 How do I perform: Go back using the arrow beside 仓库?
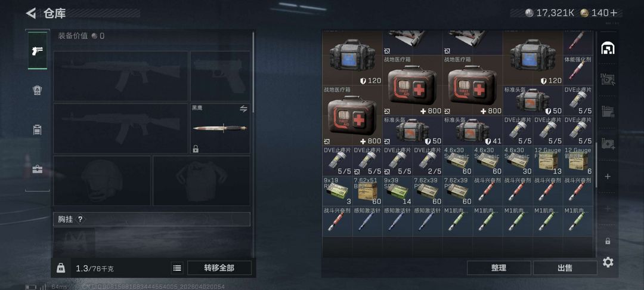tap(31, 13)
